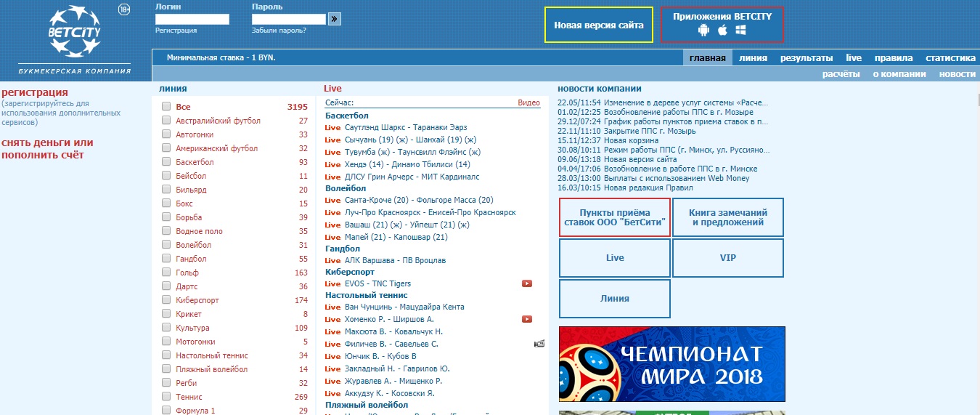Image resolution: width=980 pixels, height=415 pixels.
Task: Open match Тувумба (ж) - Таунсвилл Флэймс (ж)
Action: (413, 153)
